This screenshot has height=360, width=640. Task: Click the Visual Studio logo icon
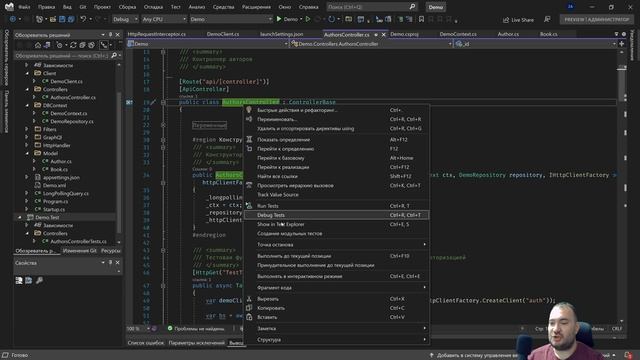coord(9,7)
